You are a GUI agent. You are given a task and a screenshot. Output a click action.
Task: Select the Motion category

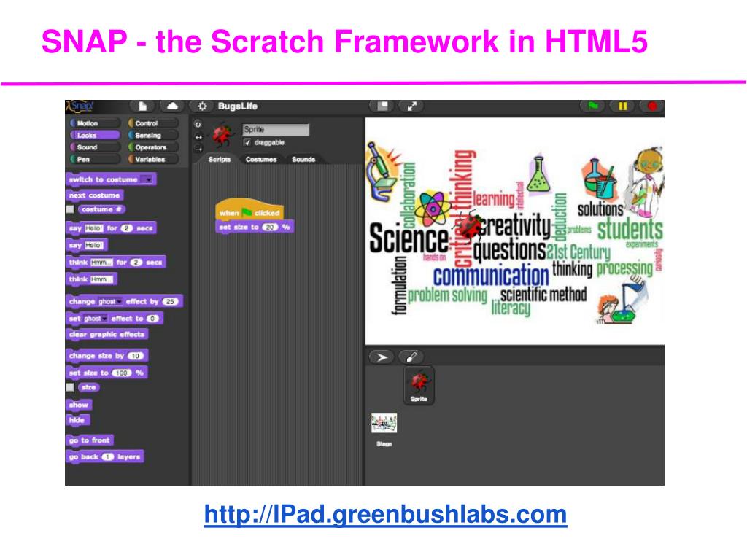94,122
